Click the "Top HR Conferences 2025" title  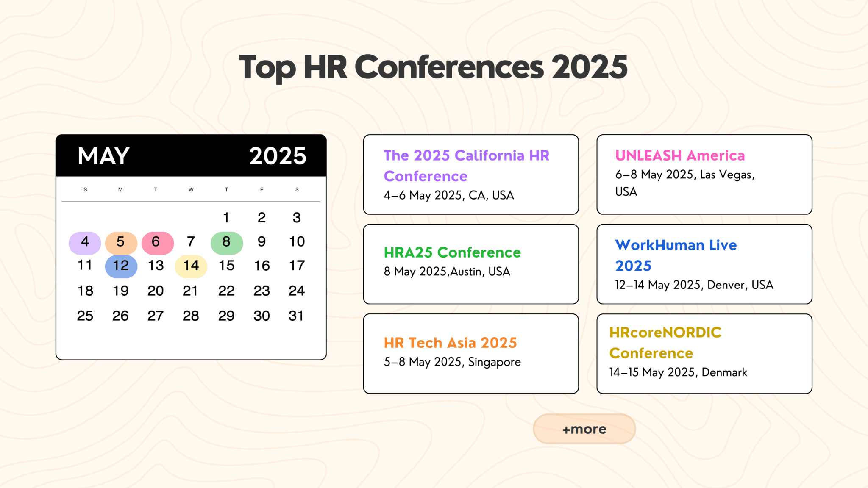[434, 66]
